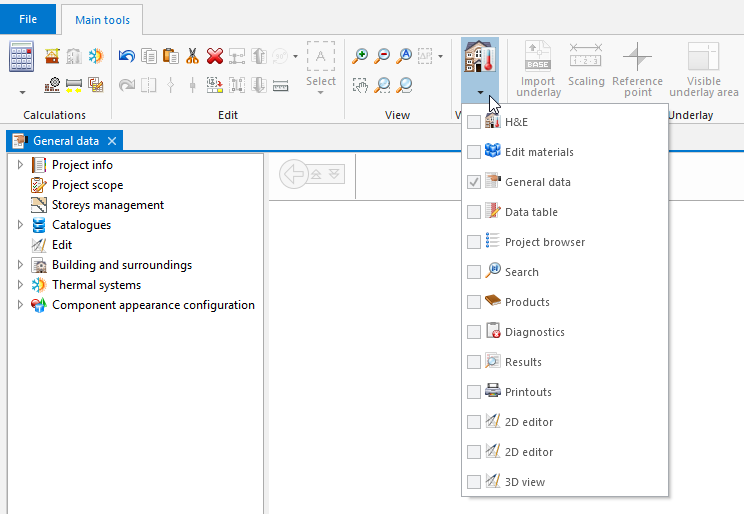This screenshot has width=744, height=514.
Task: Select Storeys management in the tree
Action: [107, 205]
